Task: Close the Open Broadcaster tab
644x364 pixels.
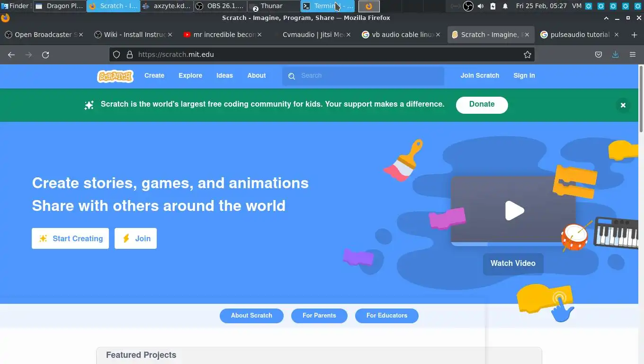Action: [81, 35]
